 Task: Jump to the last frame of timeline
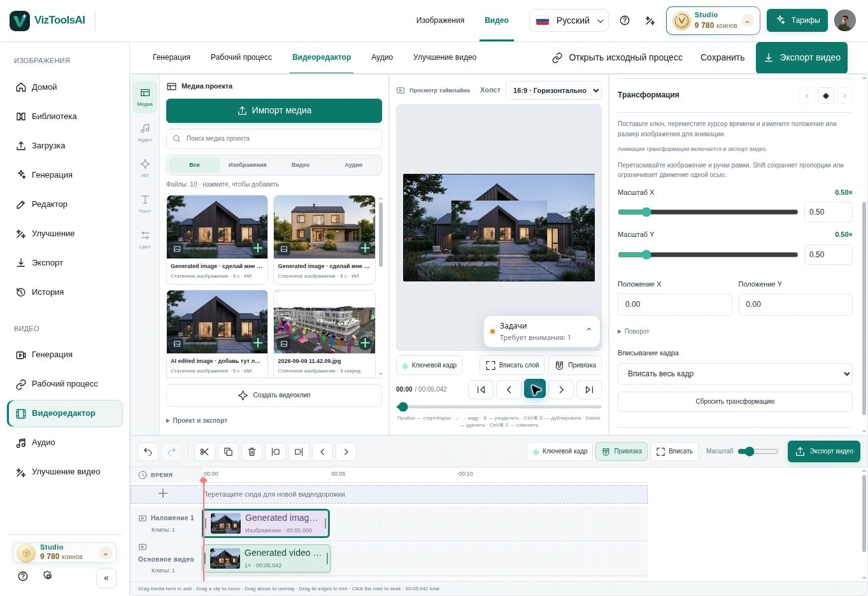point(589,390)
